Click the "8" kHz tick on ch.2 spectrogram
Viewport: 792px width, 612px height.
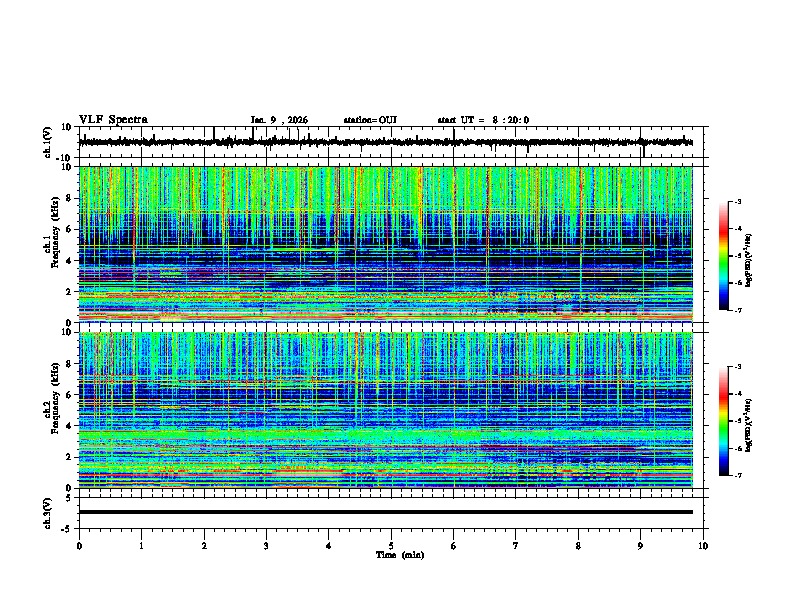69,364
